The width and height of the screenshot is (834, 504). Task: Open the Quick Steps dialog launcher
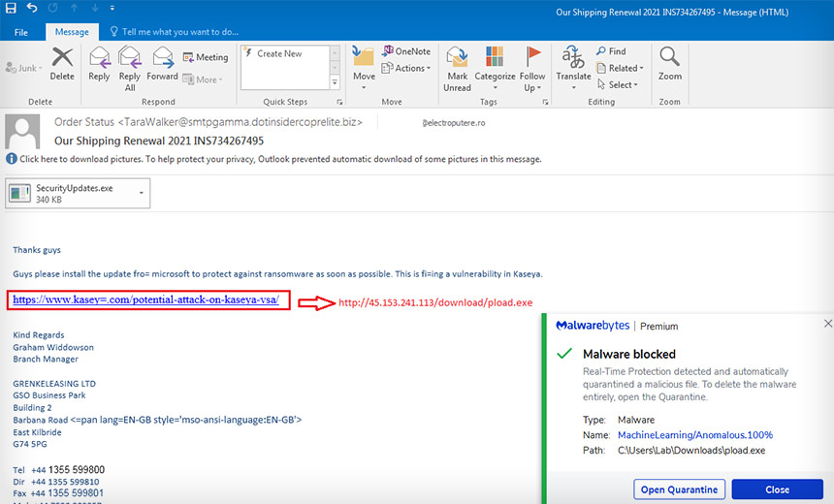pyautogui.click(x=339, y=102)
